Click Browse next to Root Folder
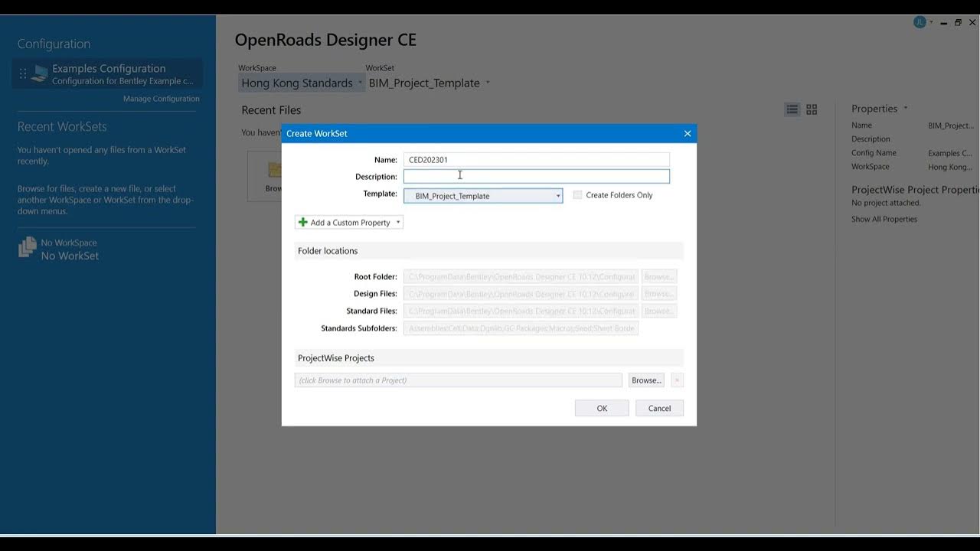 coord(658,276)
